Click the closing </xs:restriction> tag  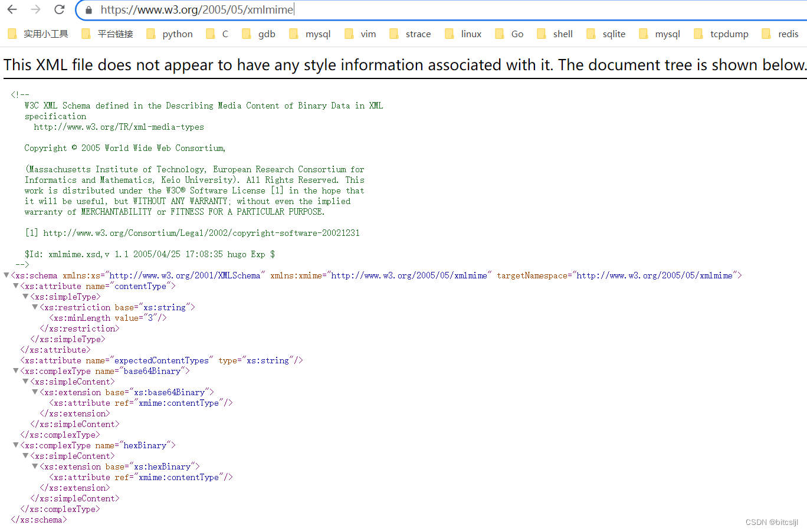click(80, 329)
